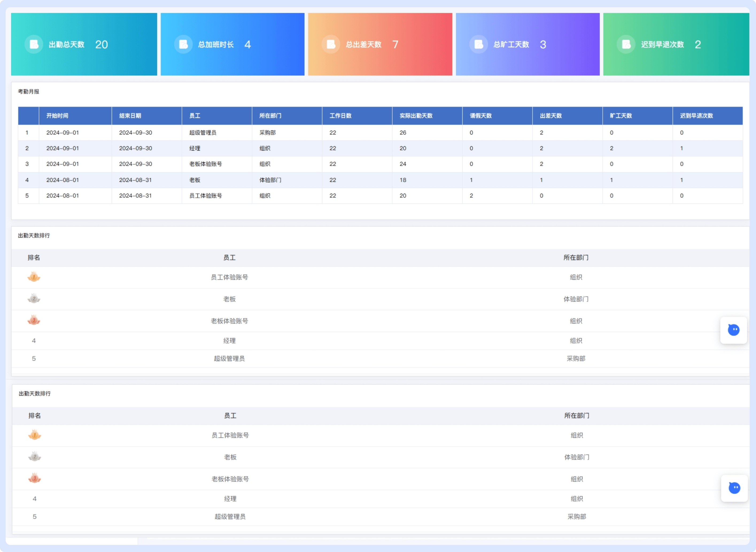The width and height of the screenshot is (756, 552).
Task: Click the 迟到早退次数 column header
Action: tap(696, 116)
